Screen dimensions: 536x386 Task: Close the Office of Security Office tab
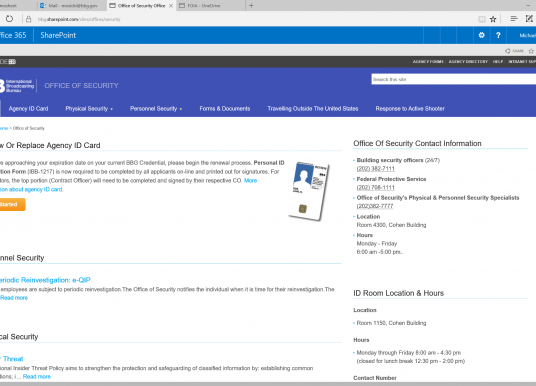coord(171,6)
